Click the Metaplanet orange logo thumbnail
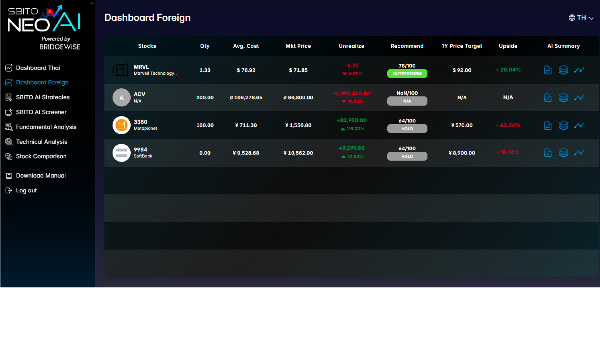This screenshot has width=600, height=364. 121,125
